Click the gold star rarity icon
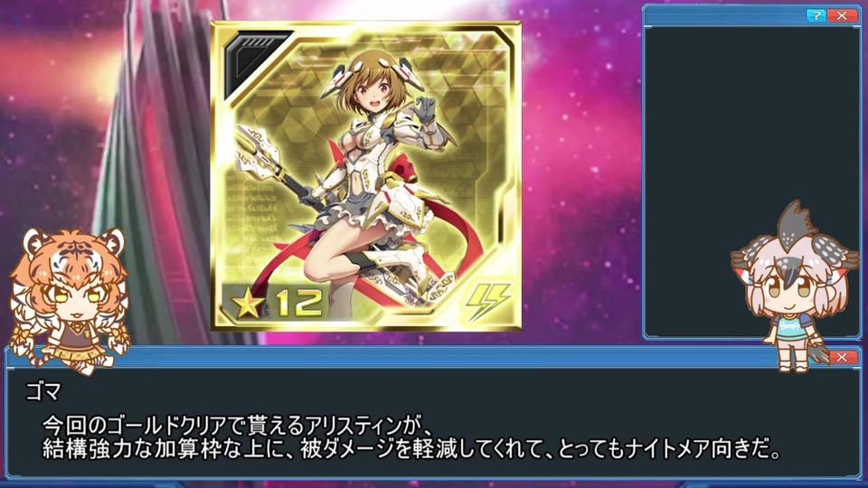The image size is (868, 488). (248, 304)
